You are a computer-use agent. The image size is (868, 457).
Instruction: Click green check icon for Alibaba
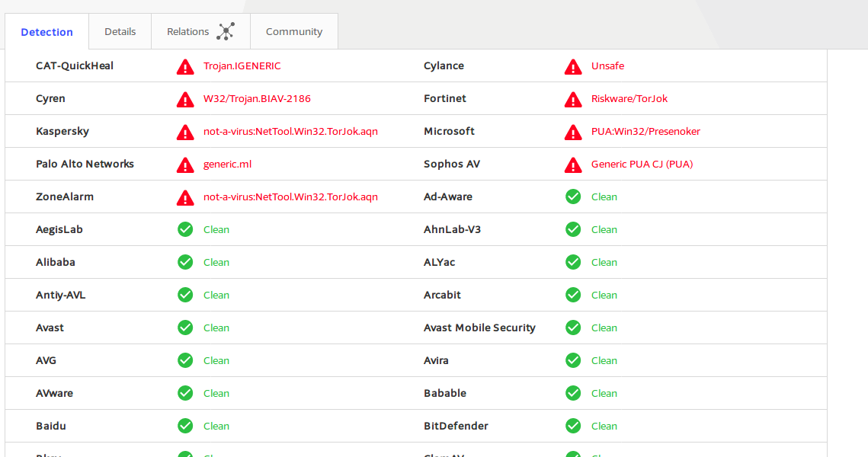pos(185,262)
